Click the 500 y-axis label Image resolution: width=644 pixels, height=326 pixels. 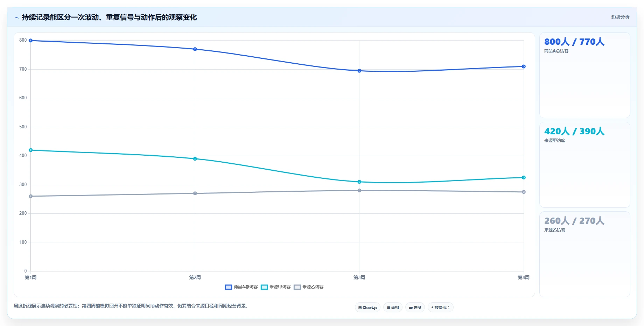point(23,127)
